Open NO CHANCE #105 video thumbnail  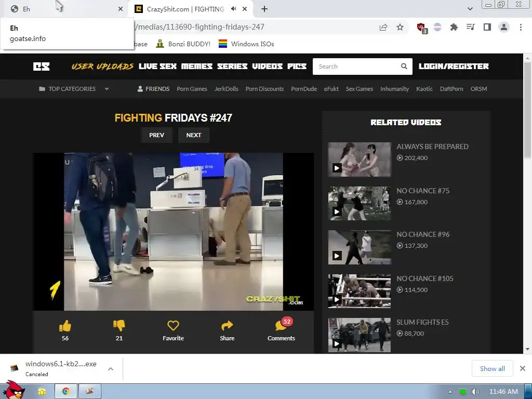pyautogui.click(x=360, y=291)
